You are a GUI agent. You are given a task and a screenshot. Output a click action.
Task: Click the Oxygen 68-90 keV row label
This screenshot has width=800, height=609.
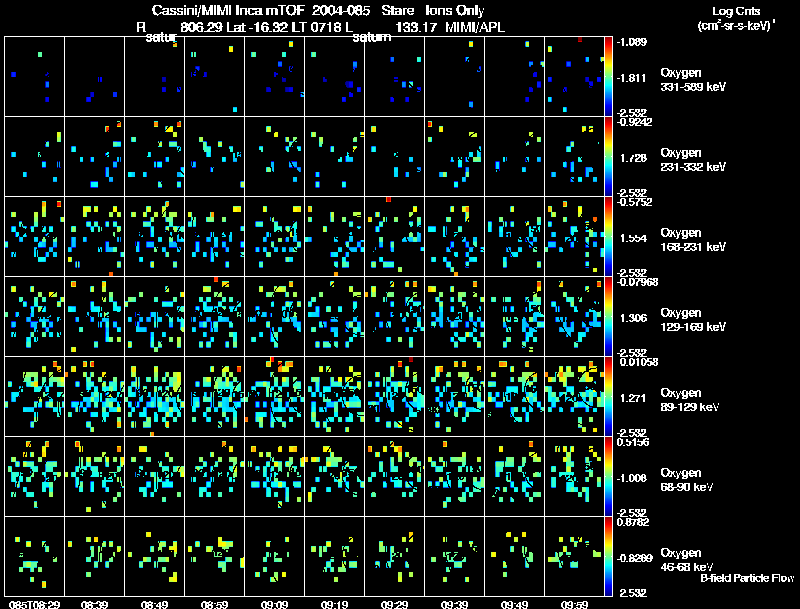(687, 479)
